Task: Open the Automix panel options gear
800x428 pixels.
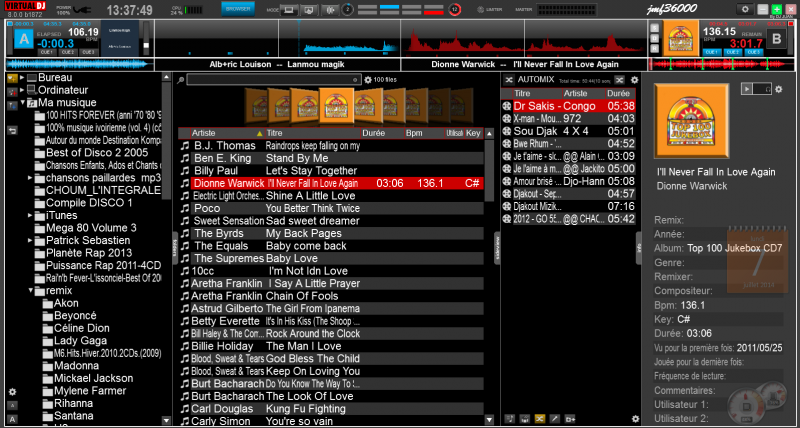Action: [x=635, y=79]
